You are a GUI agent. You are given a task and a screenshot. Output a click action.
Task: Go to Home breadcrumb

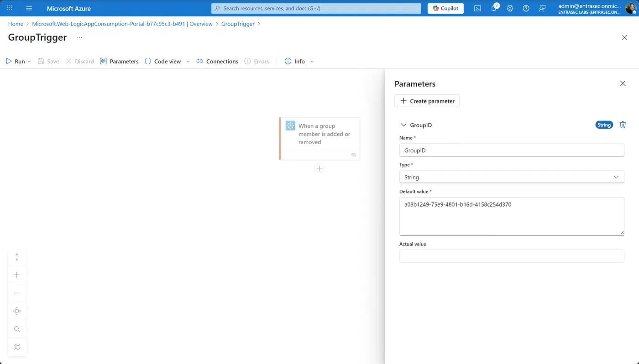16,24
